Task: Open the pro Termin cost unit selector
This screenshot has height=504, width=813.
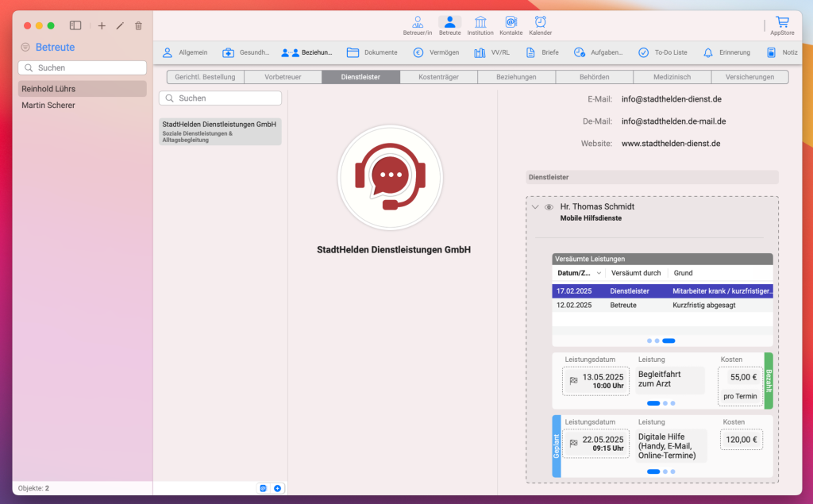Action: tap(741, 396)
